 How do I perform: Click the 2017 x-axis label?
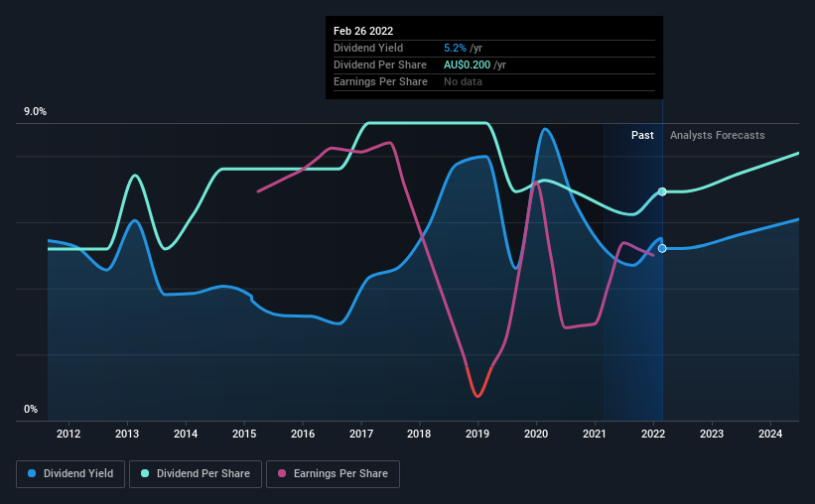(361, 434)
